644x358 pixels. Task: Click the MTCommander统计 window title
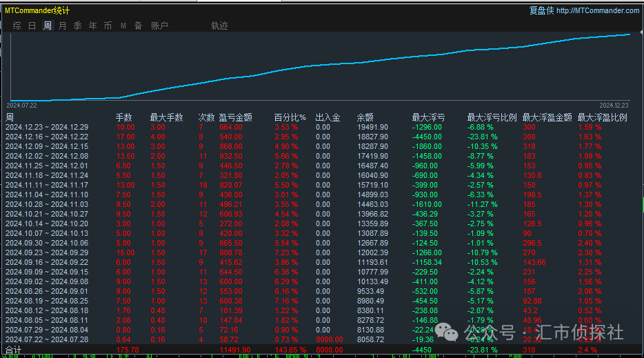(37, 10)
